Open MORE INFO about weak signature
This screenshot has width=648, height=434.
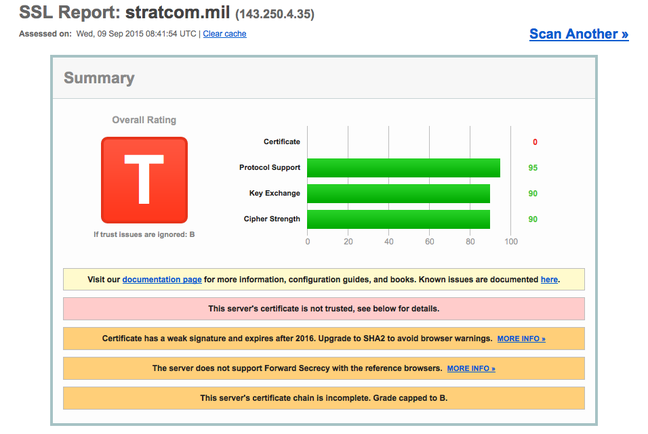[521, 339]
